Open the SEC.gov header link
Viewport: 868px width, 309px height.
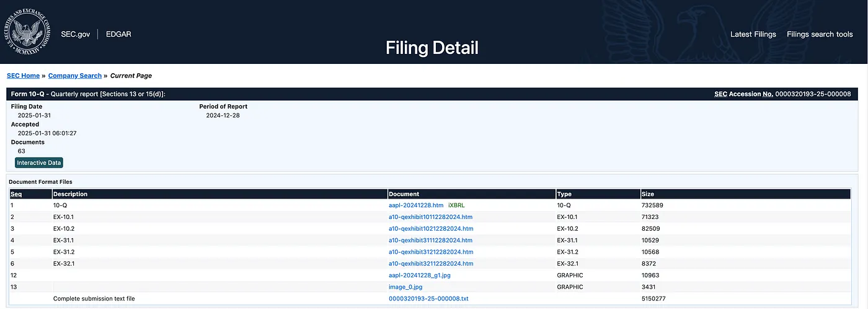tap(76, 34)
